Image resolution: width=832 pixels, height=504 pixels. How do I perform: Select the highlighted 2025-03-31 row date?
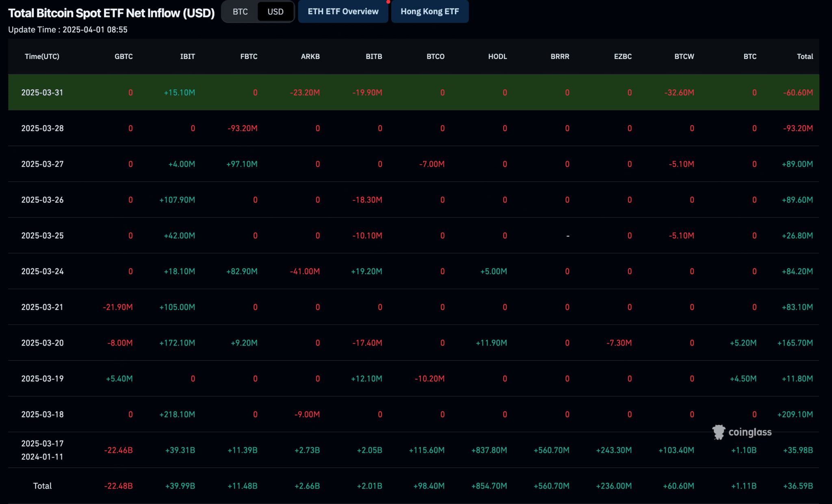[x=42, y=93]
